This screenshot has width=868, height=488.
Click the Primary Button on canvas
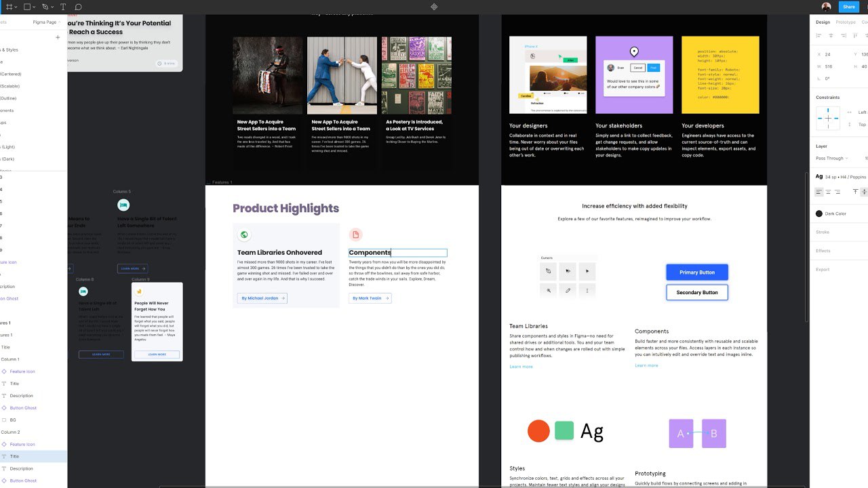pos(697,272)
